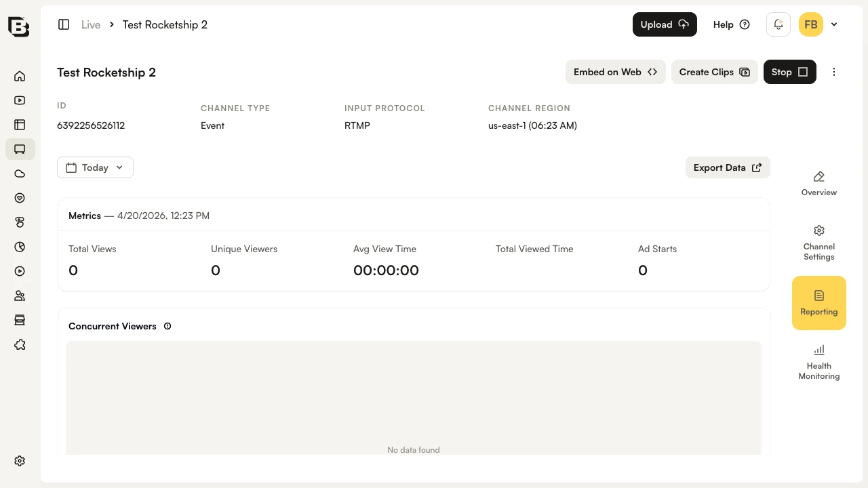The height and width of the screenshot is (488, 868).
Task: Go to the Home sidebar icon
Action: click(x=20, y=76)
